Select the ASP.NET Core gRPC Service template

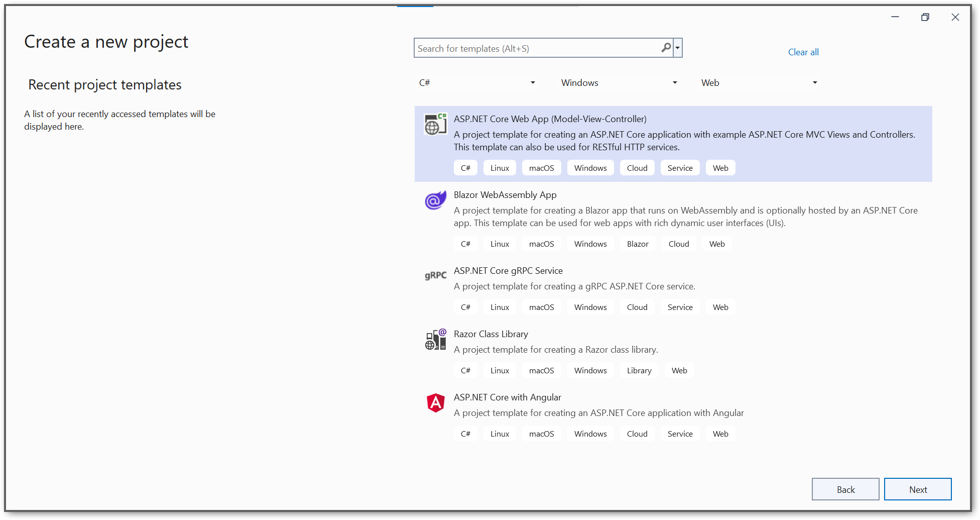click(508, 271)
